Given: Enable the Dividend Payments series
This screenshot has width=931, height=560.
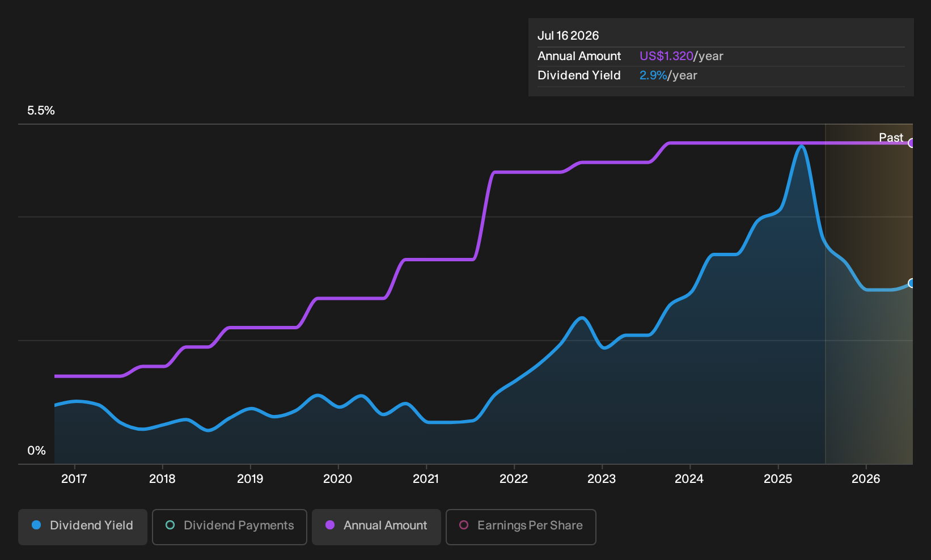Looking at the screenshot, I should [x=230, y=527].
